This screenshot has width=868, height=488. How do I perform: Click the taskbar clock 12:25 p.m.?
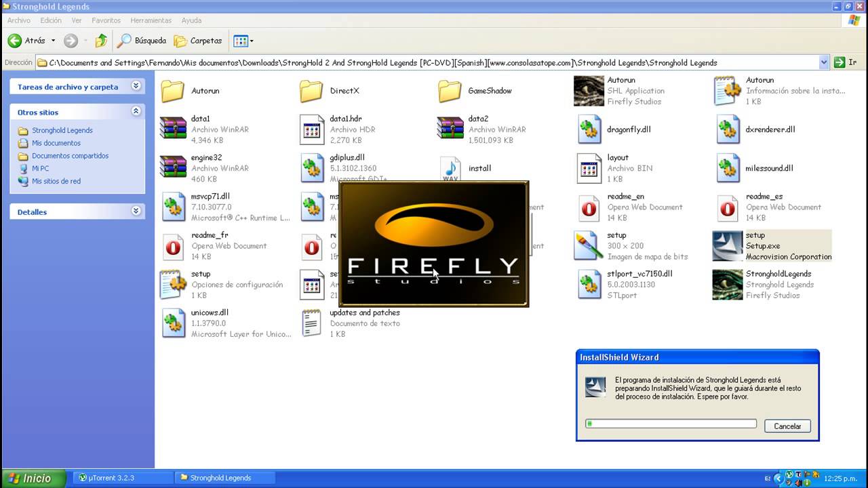tap(841, 478)
